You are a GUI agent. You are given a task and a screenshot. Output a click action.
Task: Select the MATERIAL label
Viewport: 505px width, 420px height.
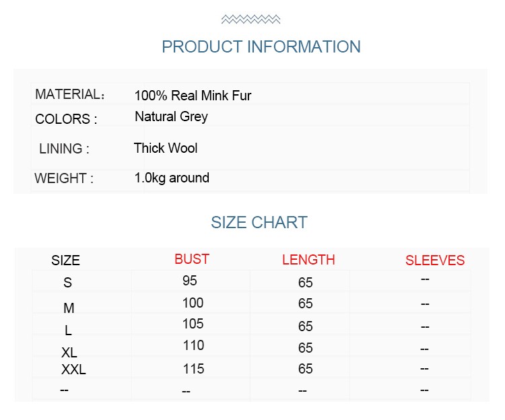pyautogui.click(x=70, y=94)
